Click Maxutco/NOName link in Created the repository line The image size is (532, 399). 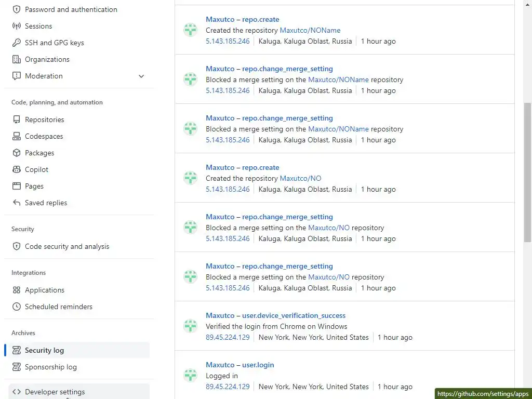coord(310,30)
